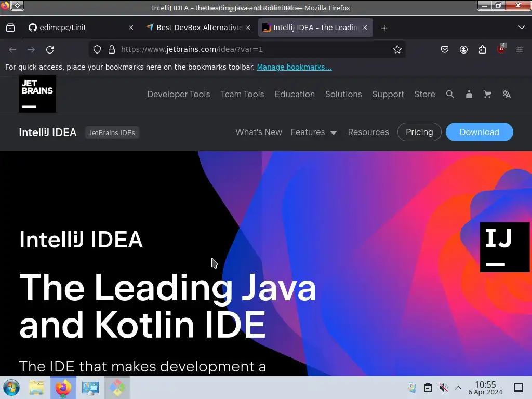List all tabs dropdown arrow

(522, 28)
